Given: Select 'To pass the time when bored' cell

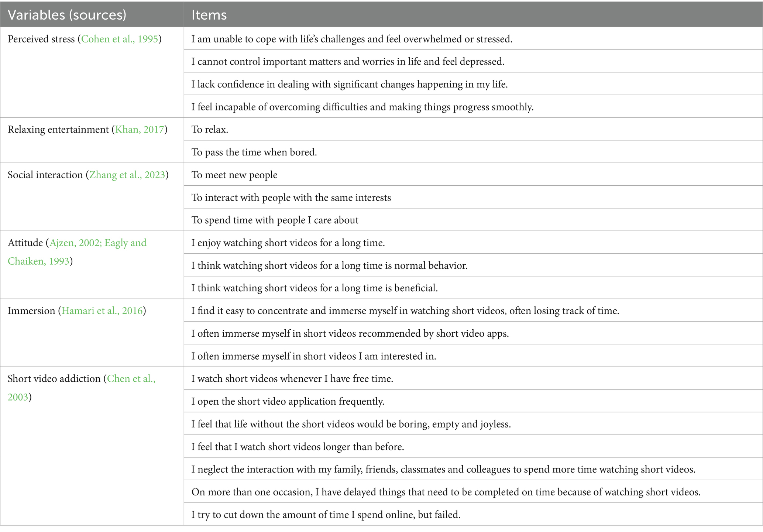Looking at the screenshot, I should 473,152.
